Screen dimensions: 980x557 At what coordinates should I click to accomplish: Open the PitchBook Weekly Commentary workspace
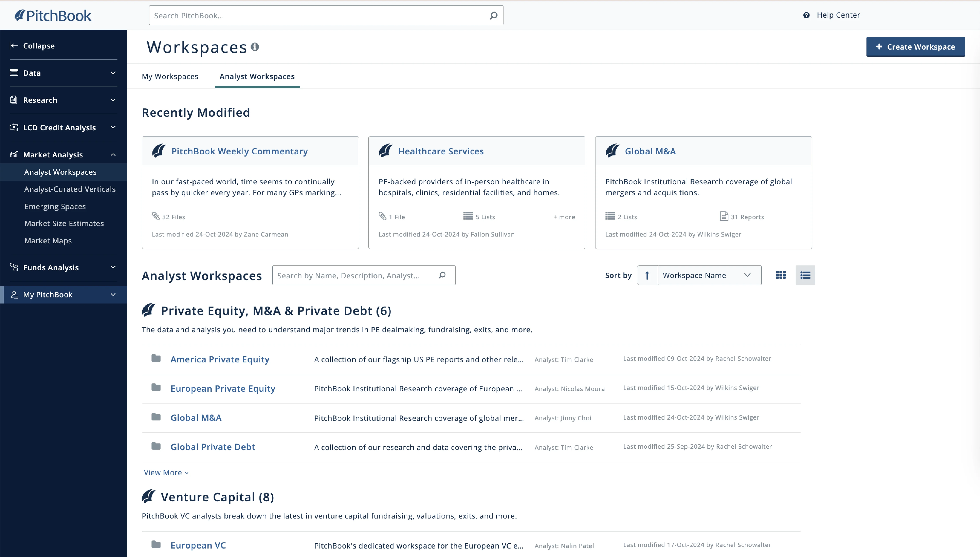[x=239, y=151]
